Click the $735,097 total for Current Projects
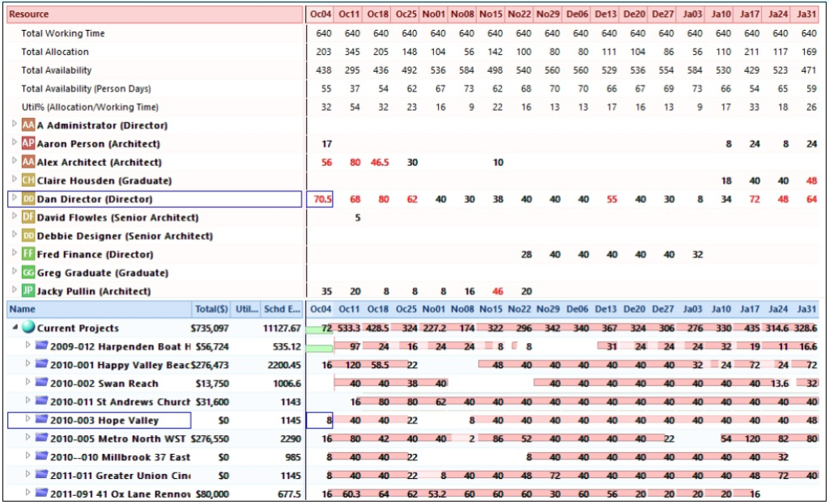 [x=210, y=328]
